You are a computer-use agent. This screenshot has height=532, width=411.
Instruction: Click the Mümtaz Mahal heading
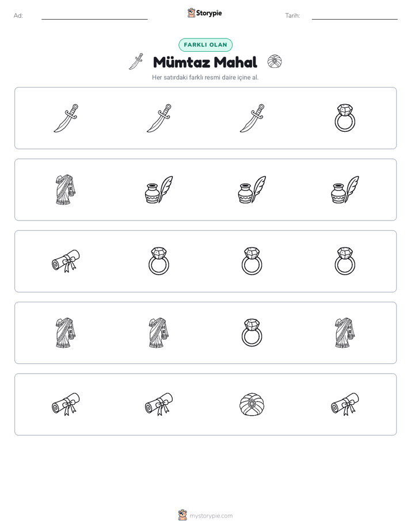(x=205, y=62)
